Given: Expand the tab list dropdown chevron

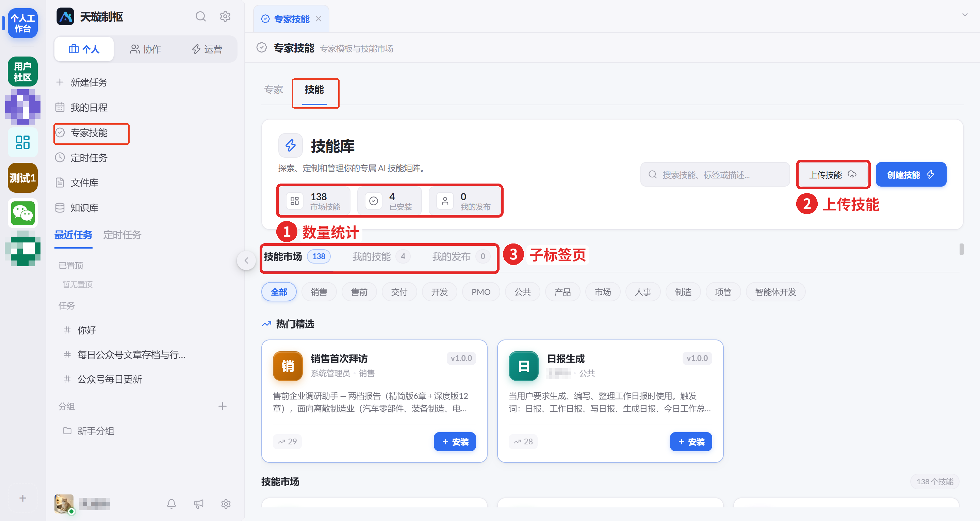Looking at the screenshot, I should (965, 14).
